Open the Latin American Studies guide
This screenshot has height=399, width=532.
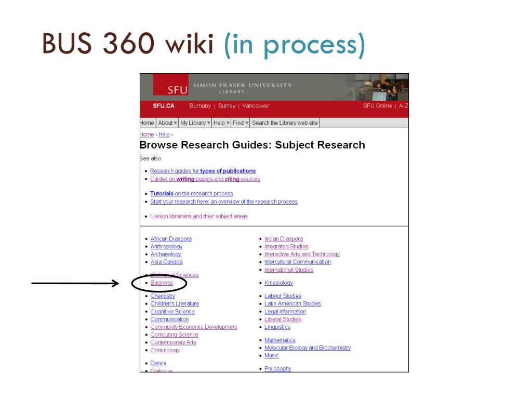293,303
